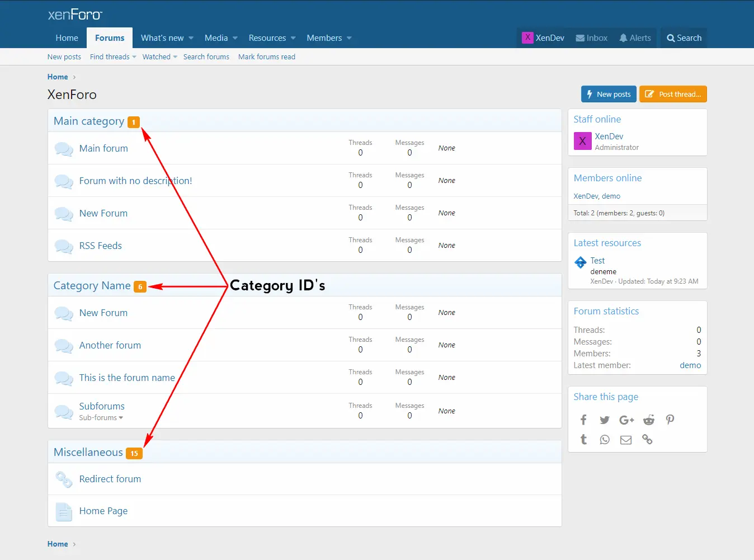Click Another forum's chat-bubble icon
The height and width of the screenshot is (560, 754).
tap(64, 346)
